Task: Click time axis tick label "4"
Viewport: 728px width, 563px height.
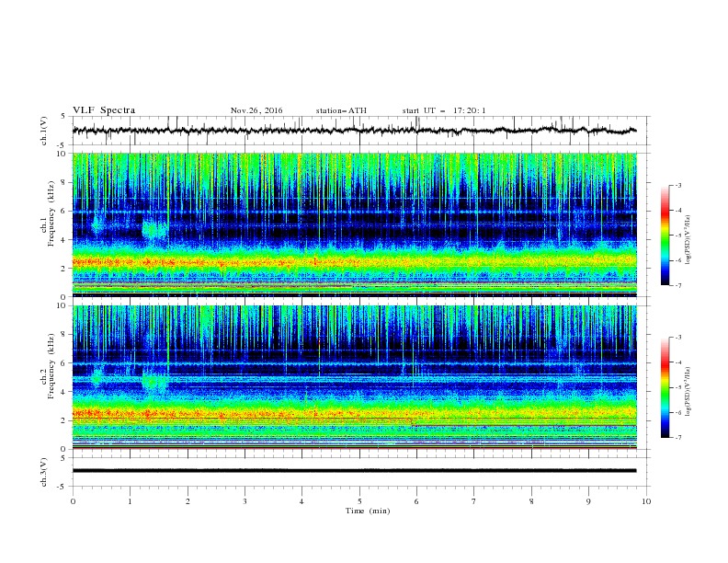Action: point(301,501)
